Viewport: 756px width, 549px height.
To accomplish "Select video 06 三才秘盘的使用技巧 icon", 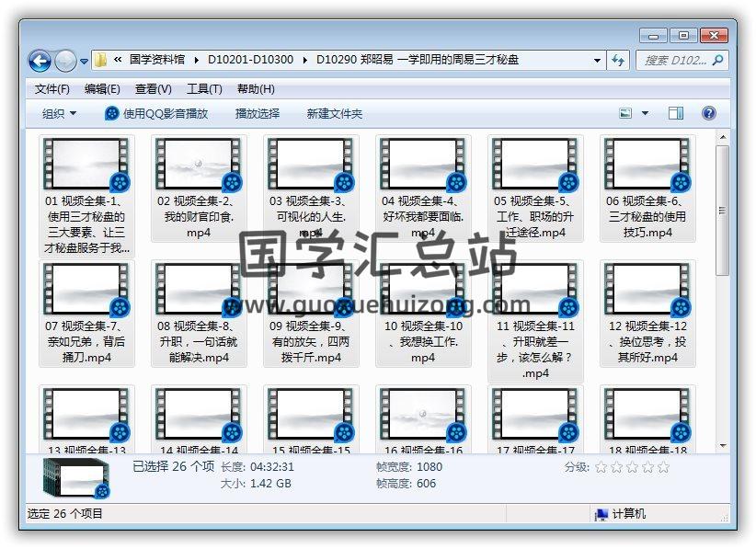I will tap(647, 164).
